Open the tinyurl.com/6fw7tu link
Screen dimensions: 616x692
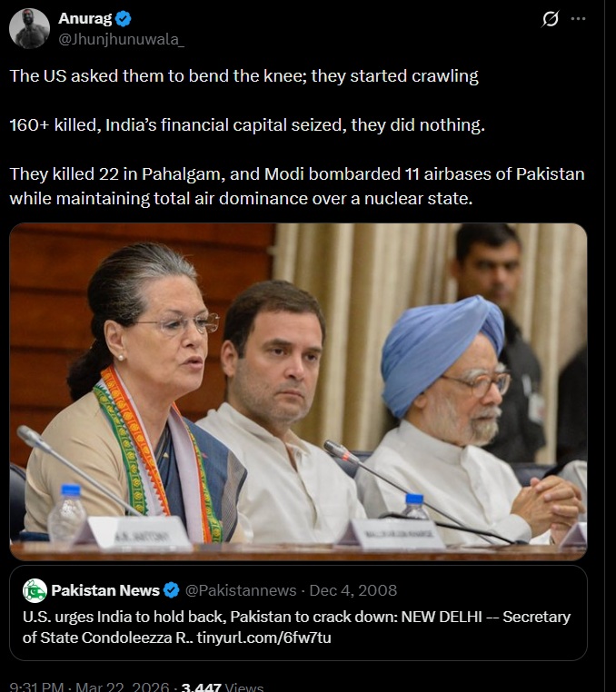tap(263, 638)
